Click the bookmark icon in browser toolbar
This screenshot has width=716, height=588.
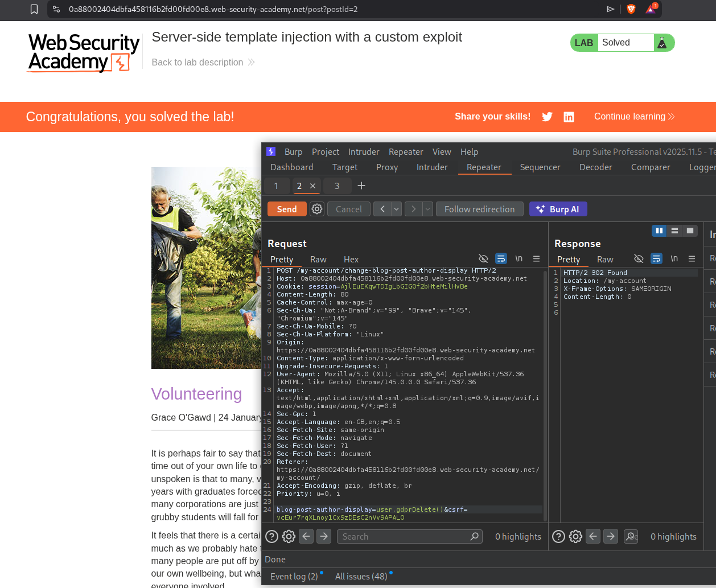(34, 9)
